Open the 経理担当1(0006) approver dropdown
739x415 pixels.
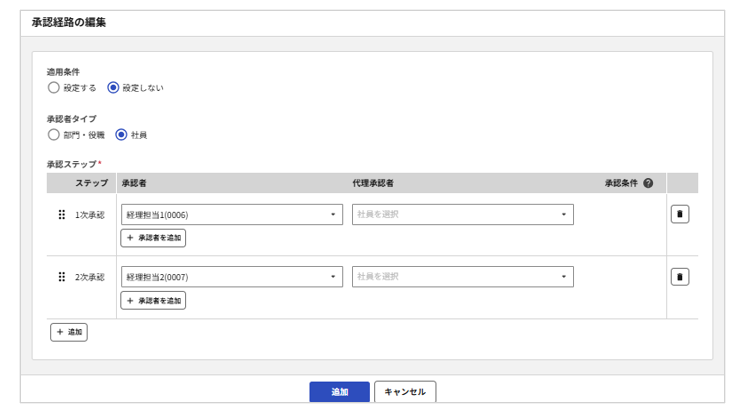click(231, 215)
